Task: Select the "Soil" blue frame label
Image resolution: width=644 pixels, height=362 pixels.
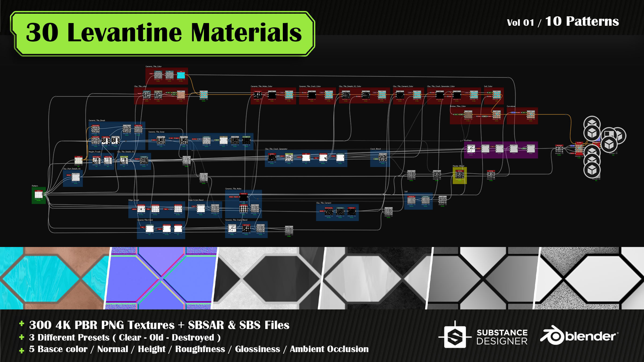Action: click(406, 191)
